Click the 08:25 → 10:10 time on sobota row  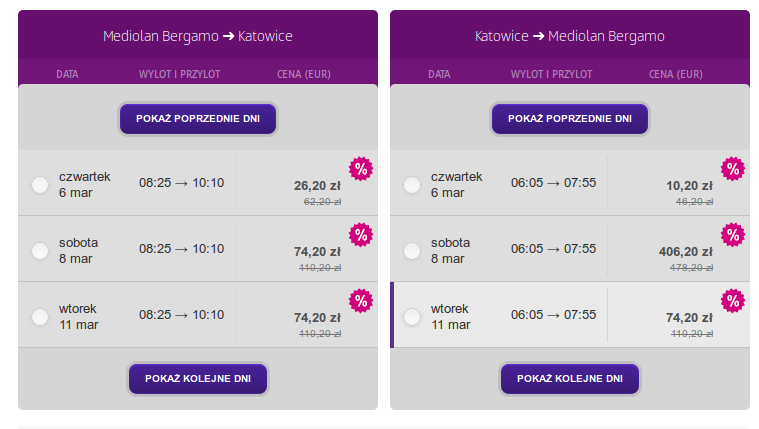182,249
